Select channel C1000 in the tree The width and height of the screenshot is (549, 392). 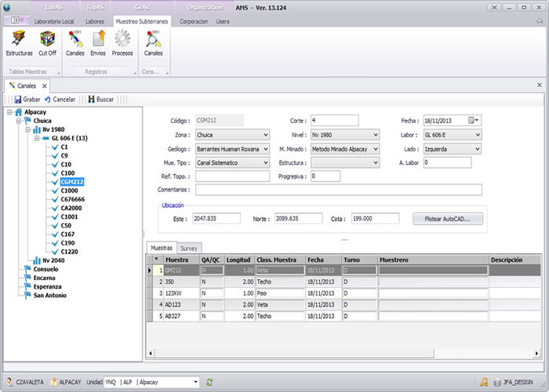pos(69,191)
